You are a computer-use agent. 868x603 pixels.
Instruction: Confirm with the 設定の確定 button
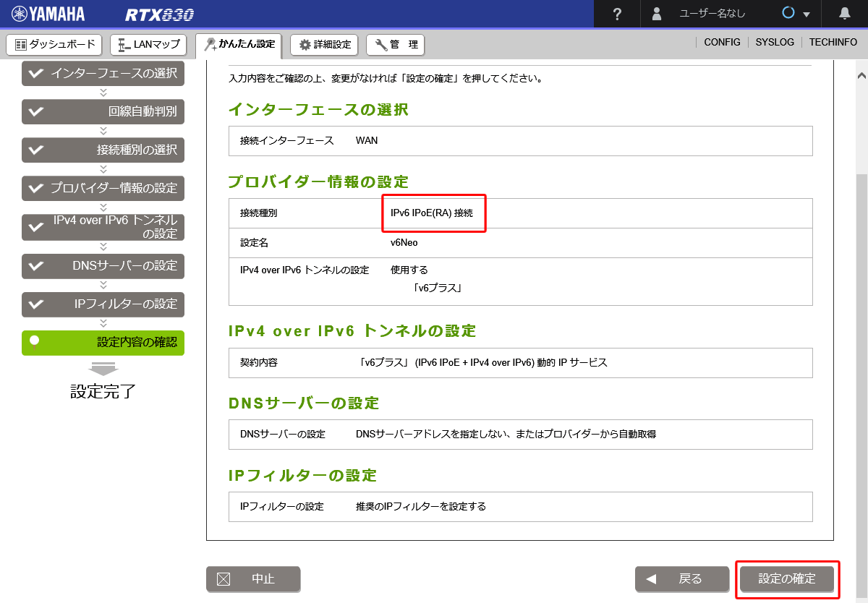(x=787, y=578)
